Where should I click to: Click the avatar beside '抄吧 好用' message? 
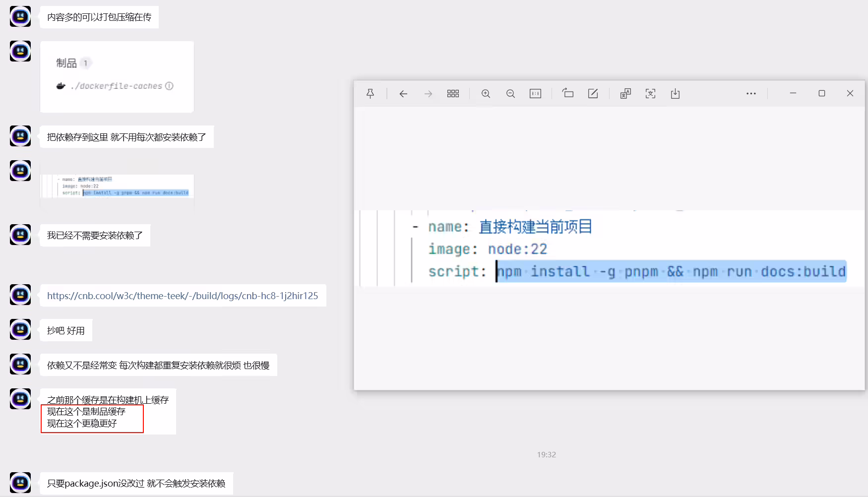(20, 329)
